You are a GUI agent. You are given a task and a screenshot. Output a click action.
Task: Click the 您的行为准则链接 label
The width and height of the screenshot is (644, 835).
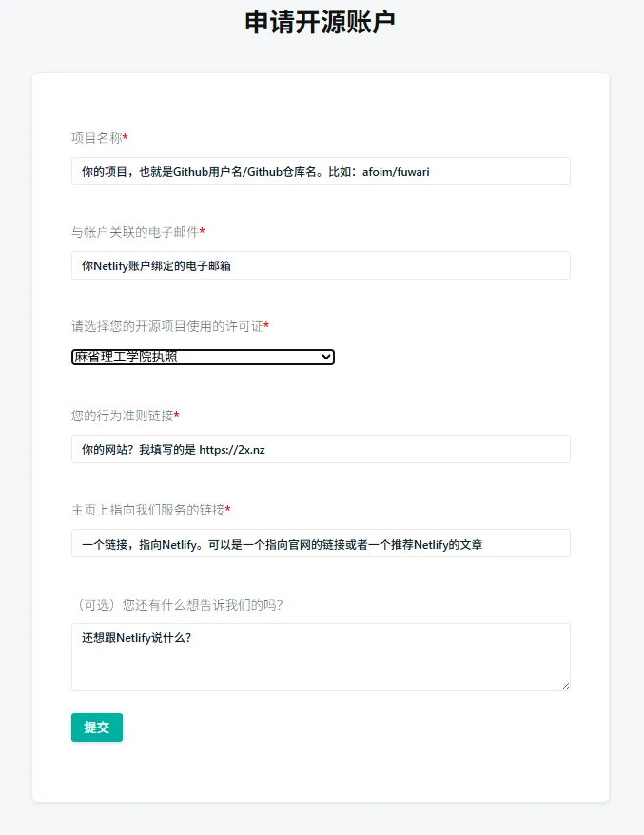[122, 416]
